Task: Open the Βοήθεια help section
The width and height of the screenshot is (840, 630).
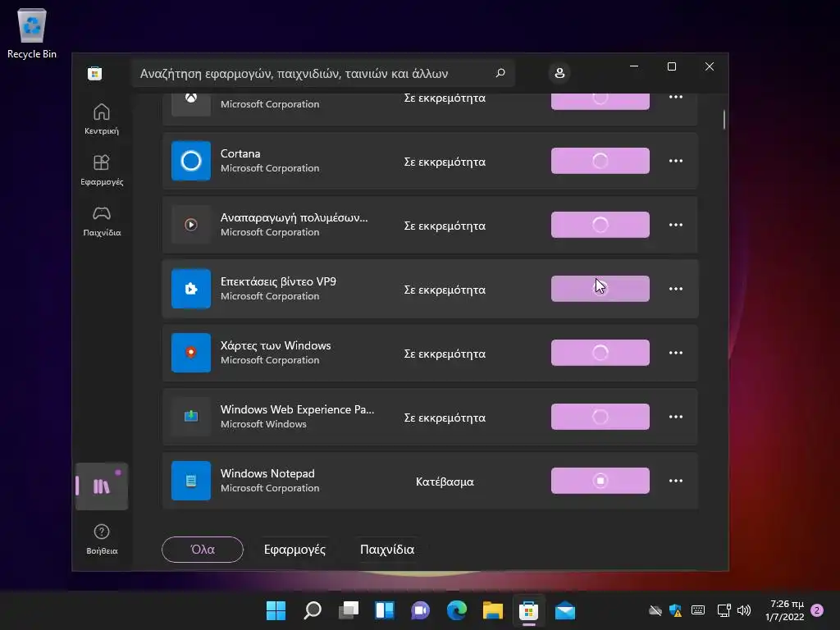Action: (101, 539)
